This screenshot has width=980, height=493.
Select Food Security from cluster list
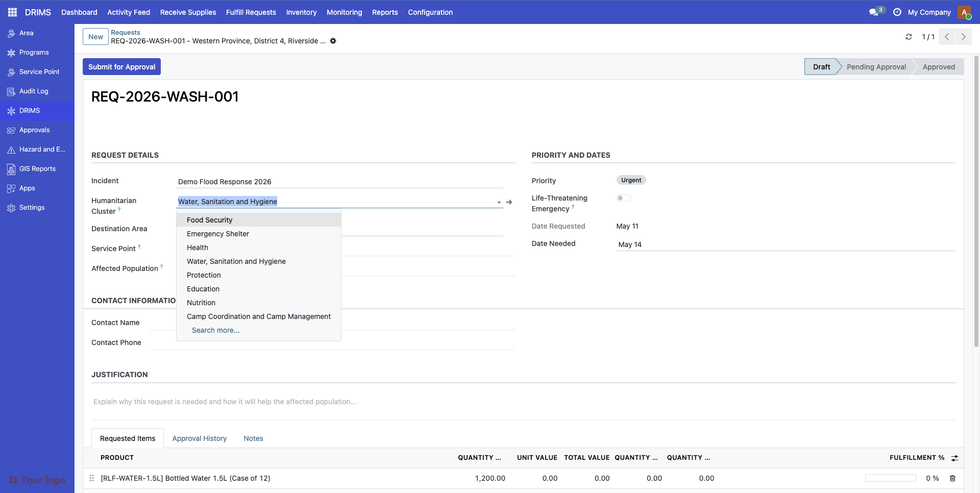pyautogui.click(x=259, y=220)
